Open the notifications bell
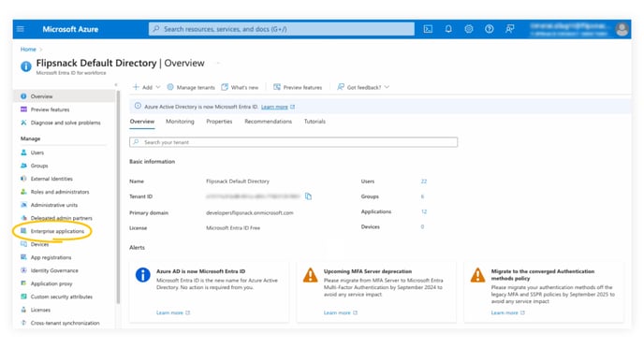Image resolution: width=644 pixels, height=348 pixels. (448, 29)
